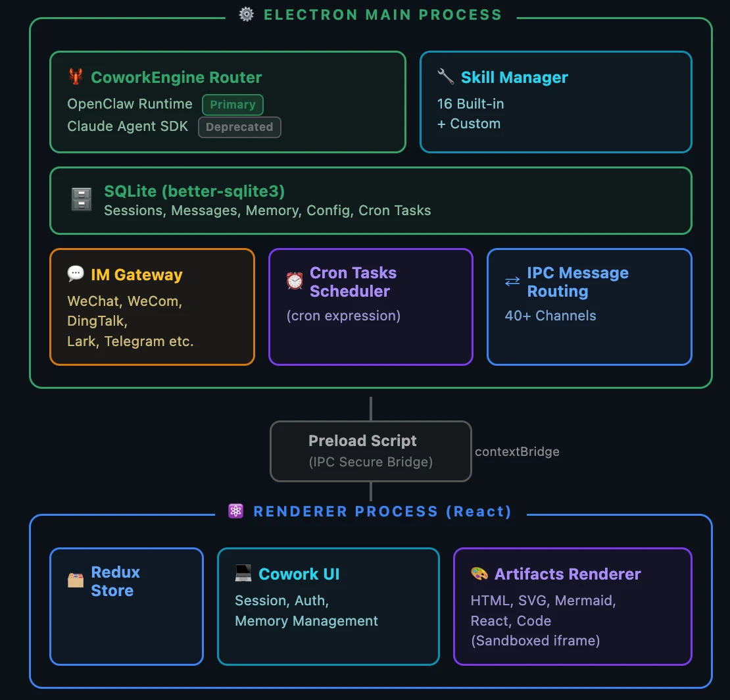The width and height of the screenshot is (730, 700).
Task: Select the Preload Script box
Action: pos(370,451)
